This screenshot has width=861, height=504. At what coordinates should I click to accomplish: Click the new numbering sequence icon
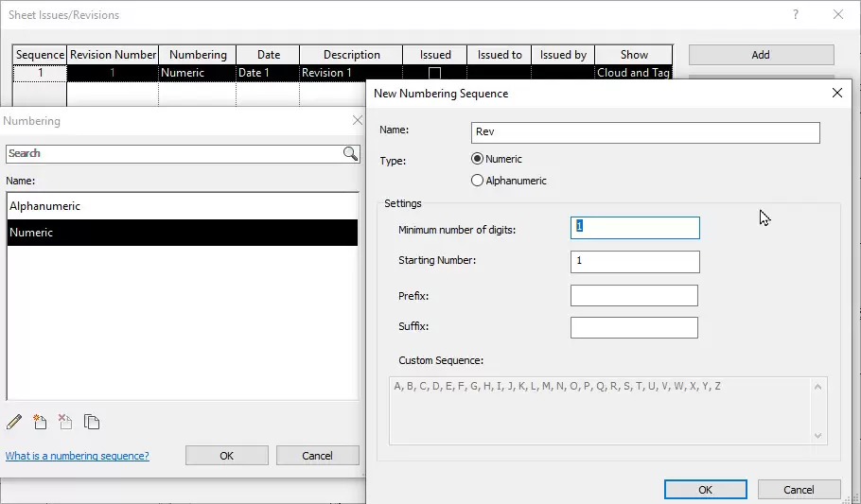click(40, 422)
